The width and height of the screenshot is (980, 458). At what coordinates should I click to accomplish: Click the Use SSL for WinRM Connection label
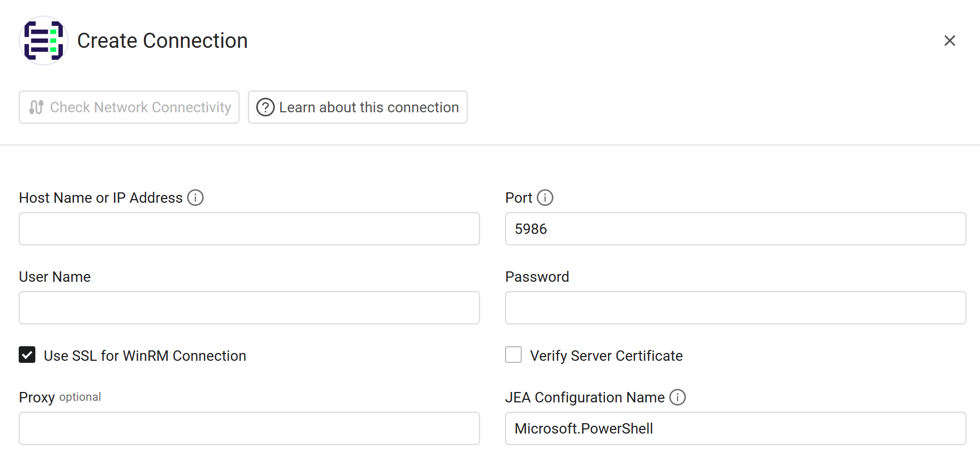click(145, 356)
